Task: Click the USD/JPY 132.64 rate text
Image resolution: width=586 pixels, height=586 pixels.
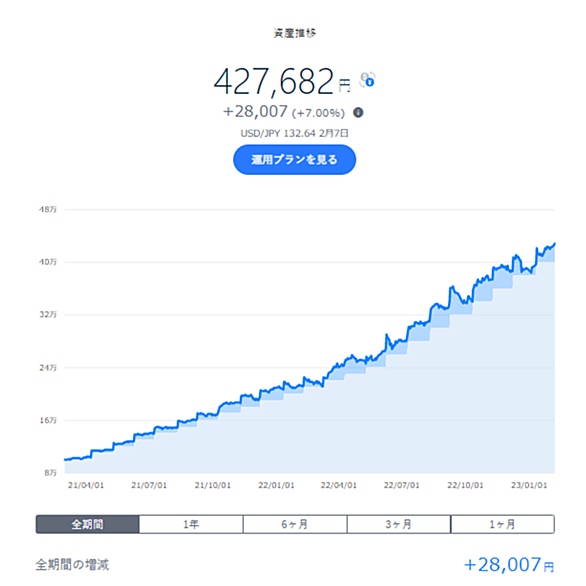Action: point(278,133)
